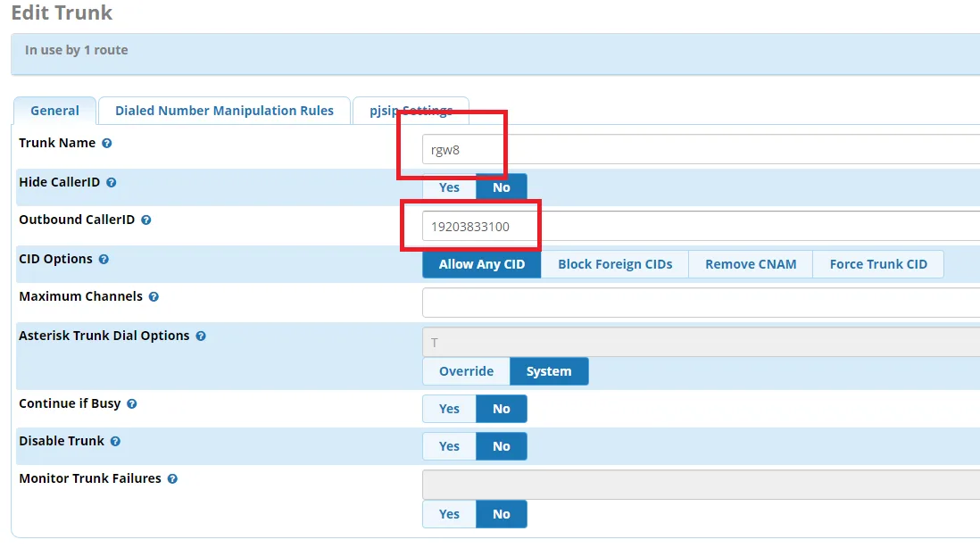Set Disable Trunk to No
Screen dimensions: 980x548
[x=502, y=446]
